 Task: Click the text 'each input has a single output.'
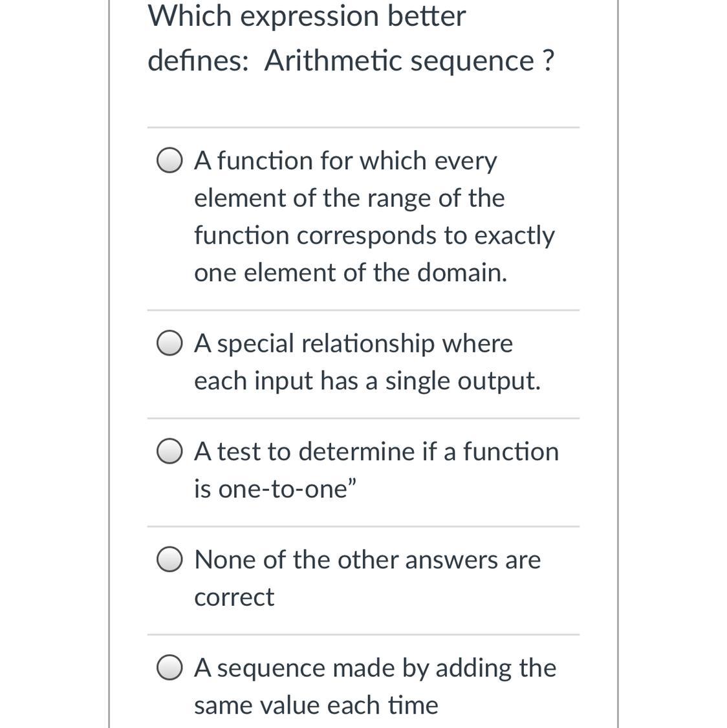tap(367, 381)
